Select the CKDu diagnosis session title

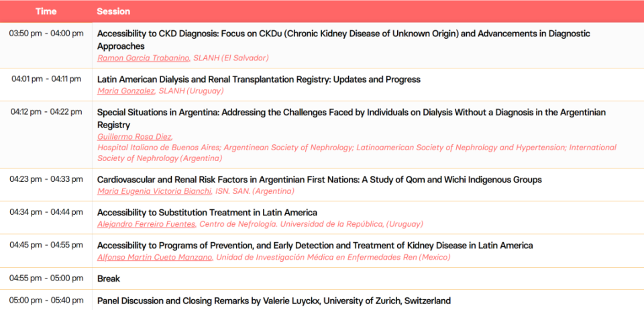point(343,40)
